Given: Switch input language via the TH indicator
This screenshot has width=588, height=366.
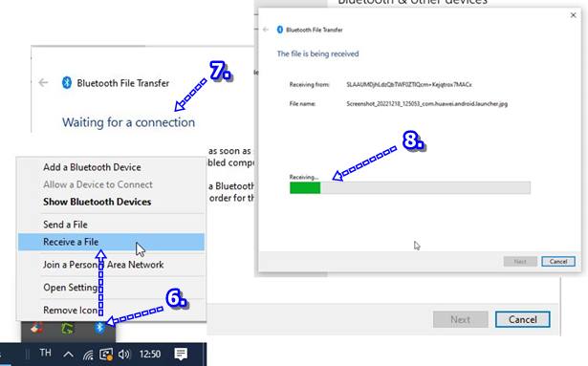Looking at the screenshot, I should coord(45,353).
